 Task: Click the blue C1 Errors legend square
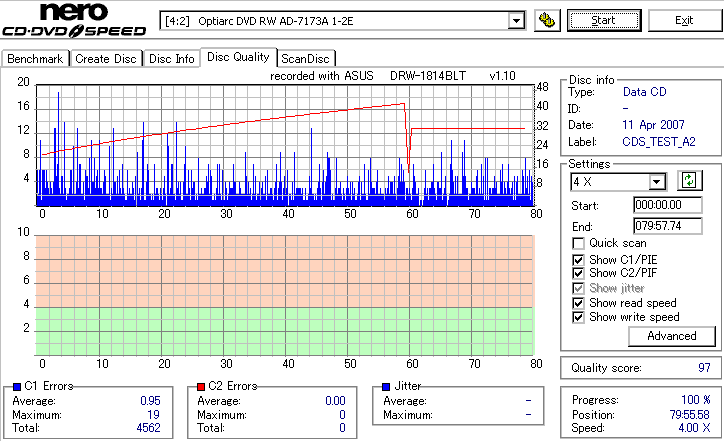[17, 387]
